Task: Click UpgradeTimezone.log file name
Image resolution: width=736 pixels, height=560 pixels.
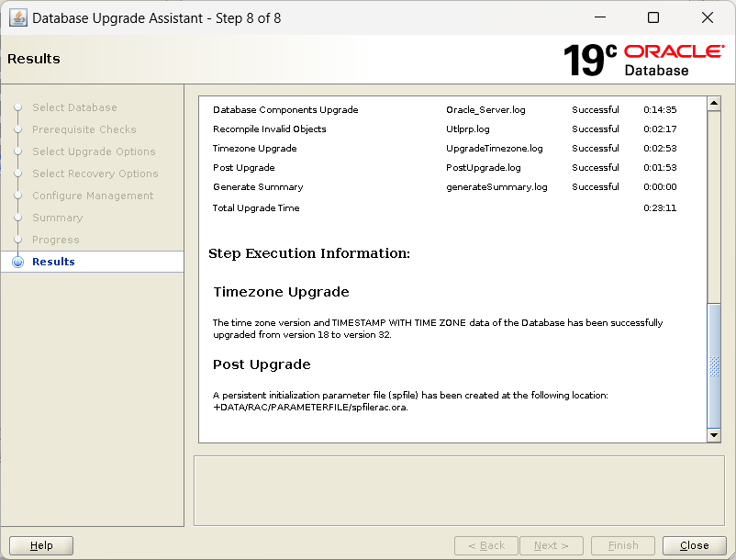Action: 495,148
